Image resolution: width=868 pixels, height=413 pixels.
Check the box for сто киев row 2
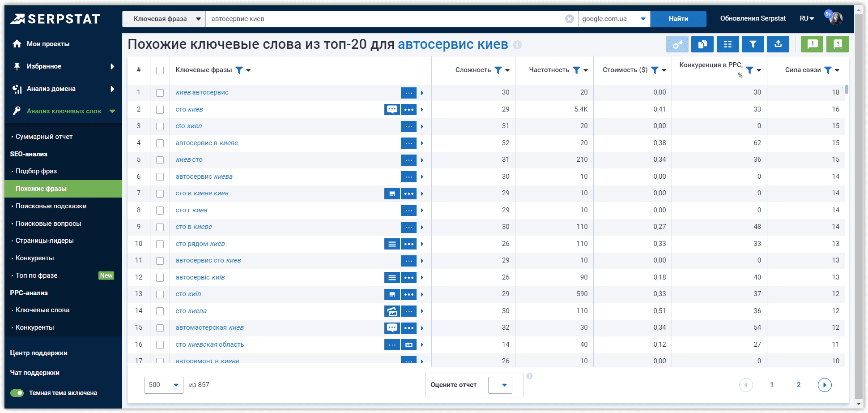pyautogui.click(x=160, y=109)
